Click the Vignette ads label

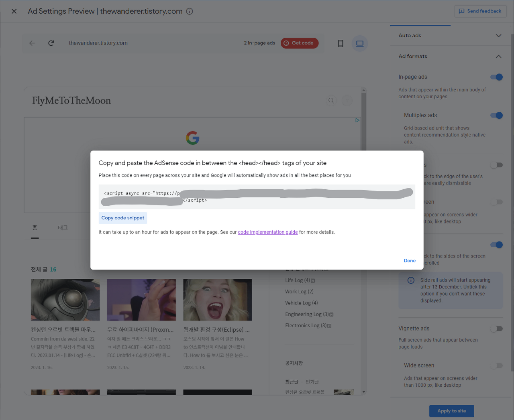click(x=414, y=329)
